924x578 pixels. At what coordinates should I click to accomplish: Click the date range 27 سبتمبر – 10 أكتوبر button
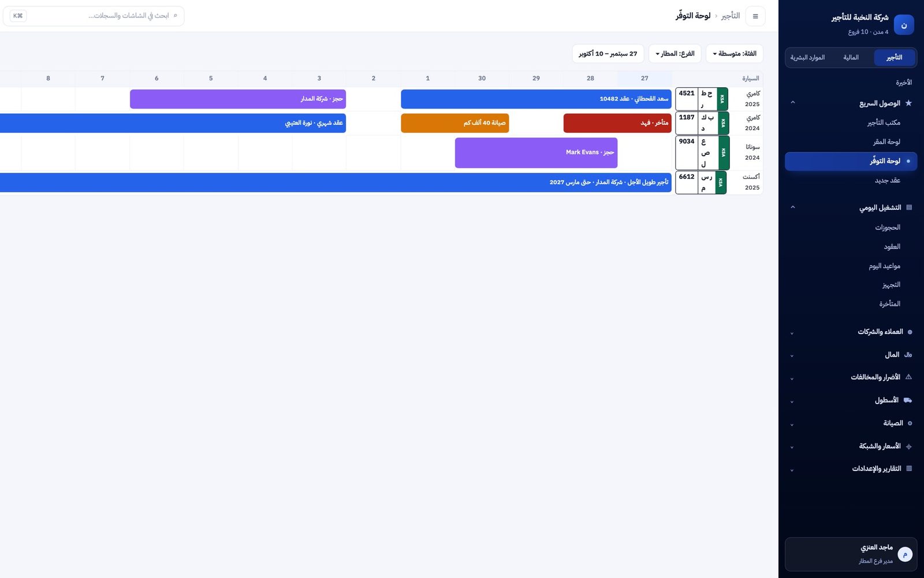608,54
